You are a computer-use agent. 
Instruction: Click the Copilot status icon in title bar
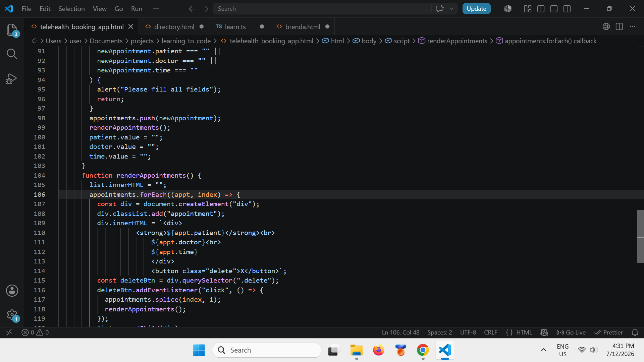(508, 9)
